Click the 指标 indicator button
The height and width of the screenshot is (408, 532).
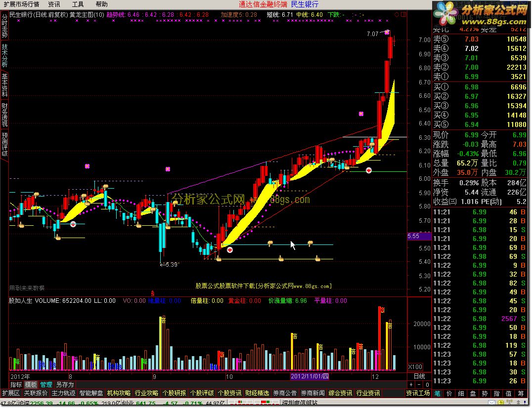coord(16,385)
